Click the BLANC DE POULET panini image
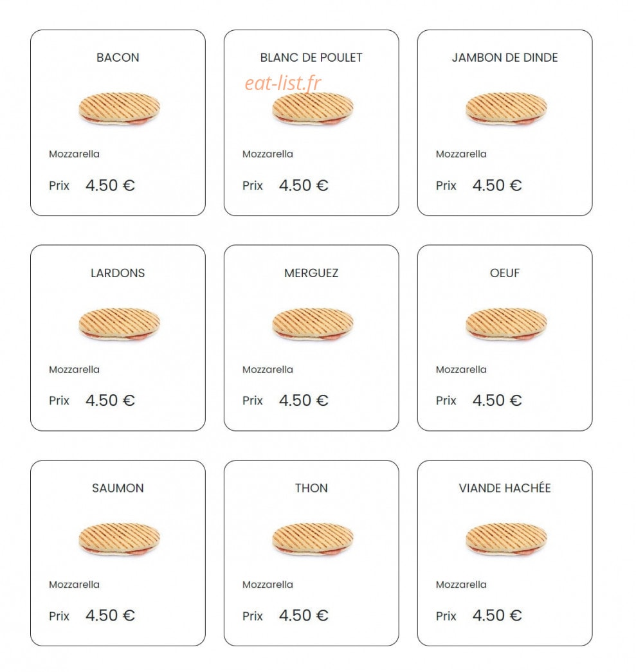Image resolution: width=636 pixels, height=672 pixels. [x=313, y=109]
